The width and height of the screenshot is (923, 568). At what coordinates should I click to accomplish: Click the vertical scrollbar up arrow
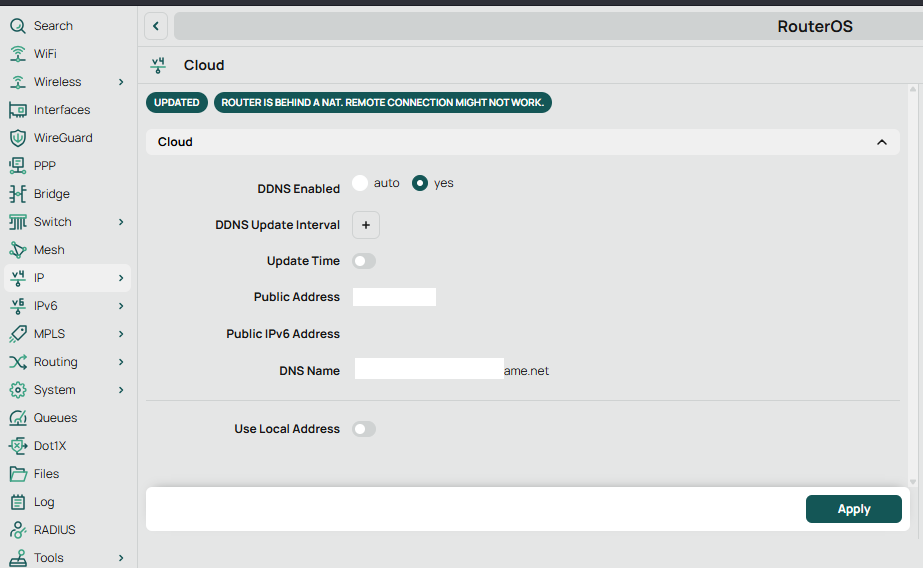tap(913, 89)
